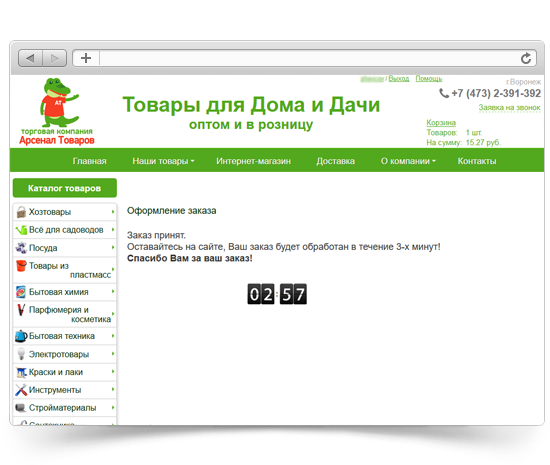The height and width of the screenshot is (465, 550).
Task: Click the browser forward arrow button
Action: click(55, 58)
